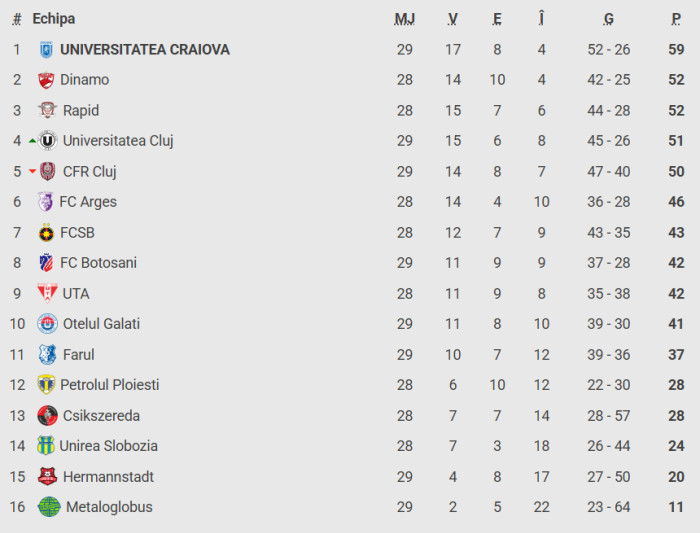Click the Otelul Galati club logo
The height and width of the screenshot is (533, 700).
[x=47, y=324]
